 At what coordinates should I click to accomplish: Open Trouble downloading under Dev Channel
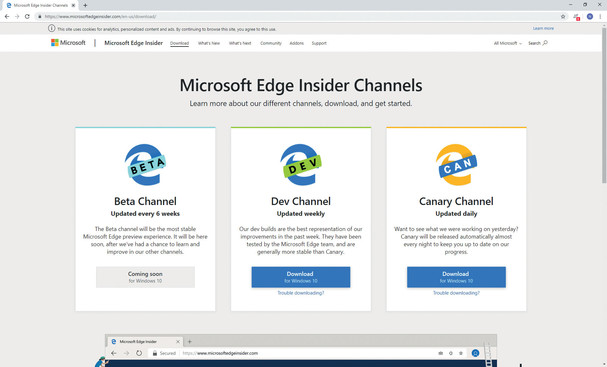pos(301,293)
